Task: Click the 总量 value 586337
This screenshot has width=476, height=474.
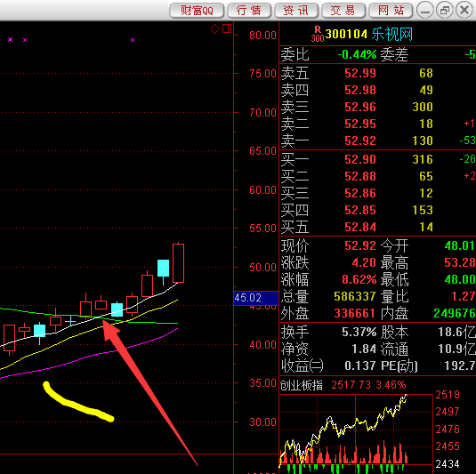Action: [x=355, y=296]
